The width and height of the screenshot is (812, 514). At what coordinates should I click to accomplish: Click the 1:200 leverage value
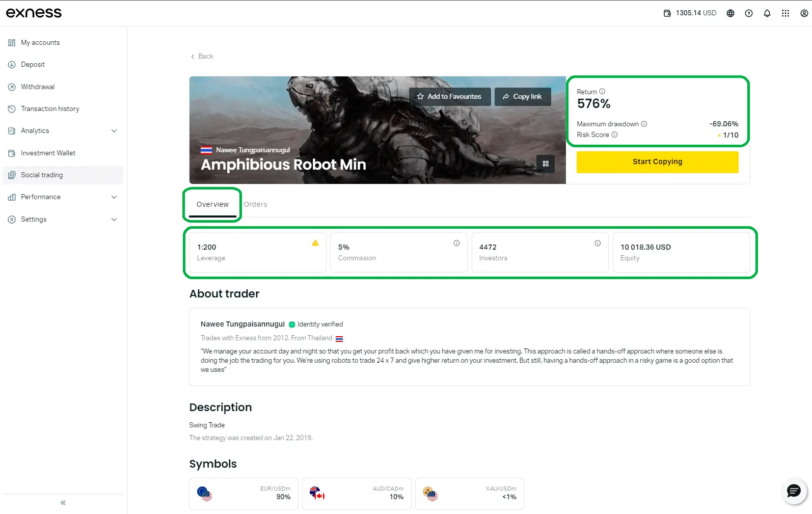click(207, 247)
